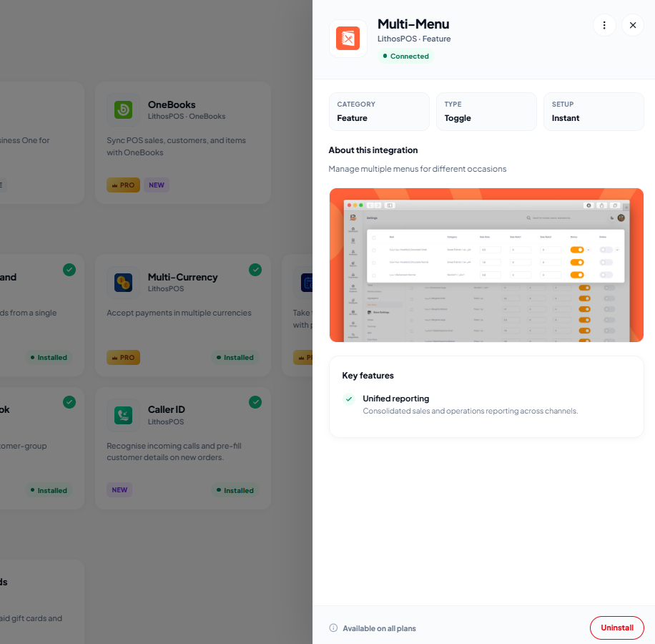655x644 pixels.
Task: Click the PRO badge on Multi-Currency card
Action: (x=123, y=358)
